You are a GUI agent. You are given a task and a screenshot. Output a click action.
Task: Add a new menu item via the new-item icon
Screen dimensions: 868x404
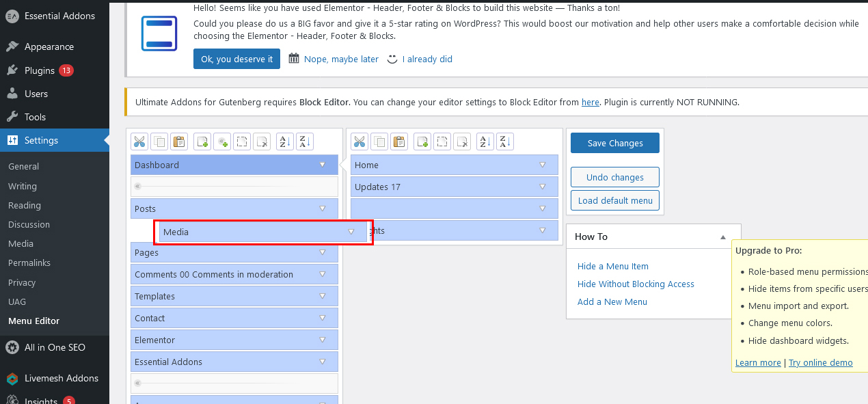[202, 142]
